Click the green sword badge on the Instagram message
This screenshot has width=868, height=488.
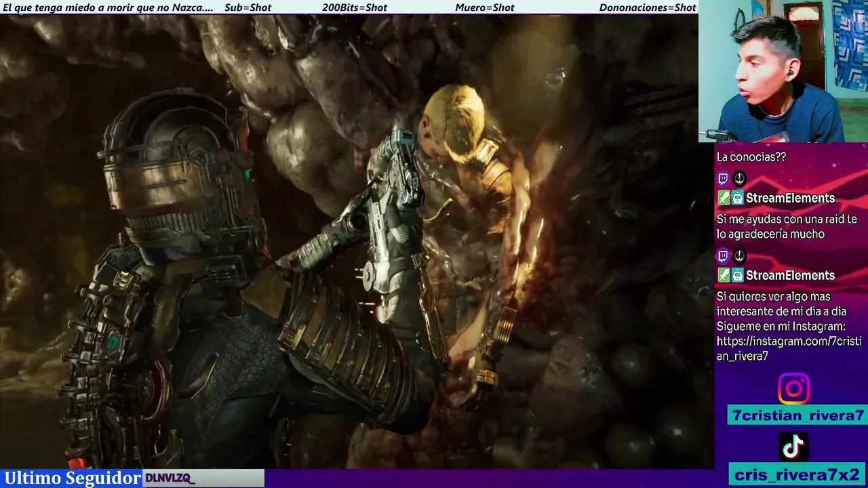[724, 275]
